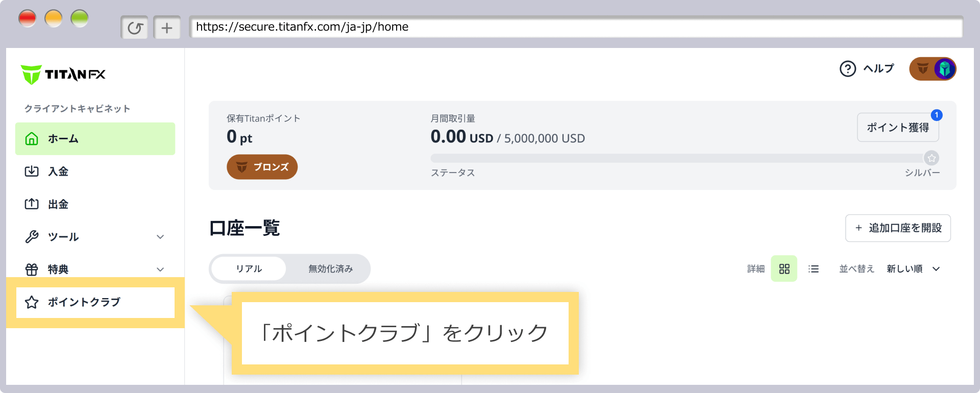Select the 無効化済み accounts view
Viewport: 980px width, 393px height.
[x=330, y=268]
